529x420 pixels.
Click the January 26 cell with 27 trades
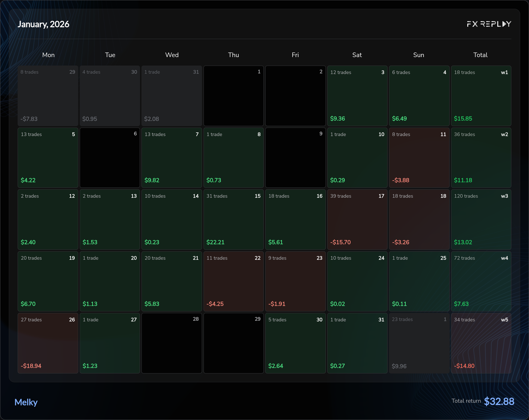pyautogui.click(x=48, y=343)
